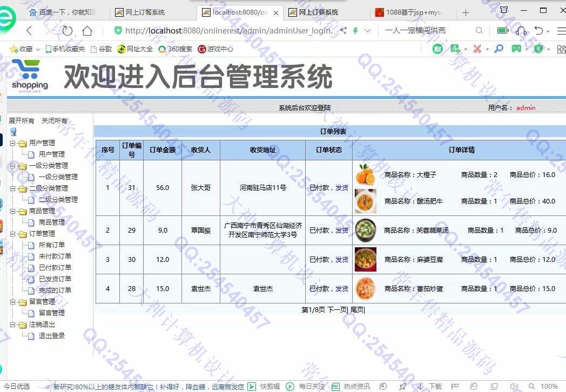Collapse the 用户管理 folder node

click(x=12, y=143)
